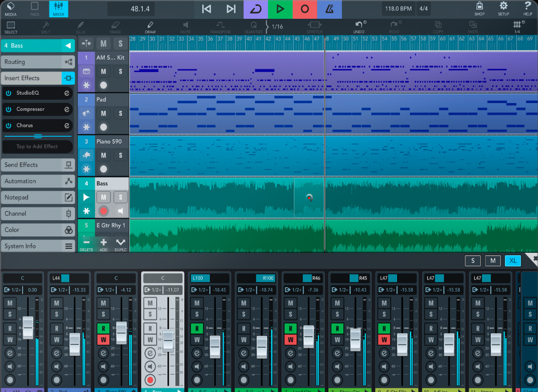The width and height of the screenshot is (538, 392).
Task: Switch to the Mixer tab
Action: point(58,8)
